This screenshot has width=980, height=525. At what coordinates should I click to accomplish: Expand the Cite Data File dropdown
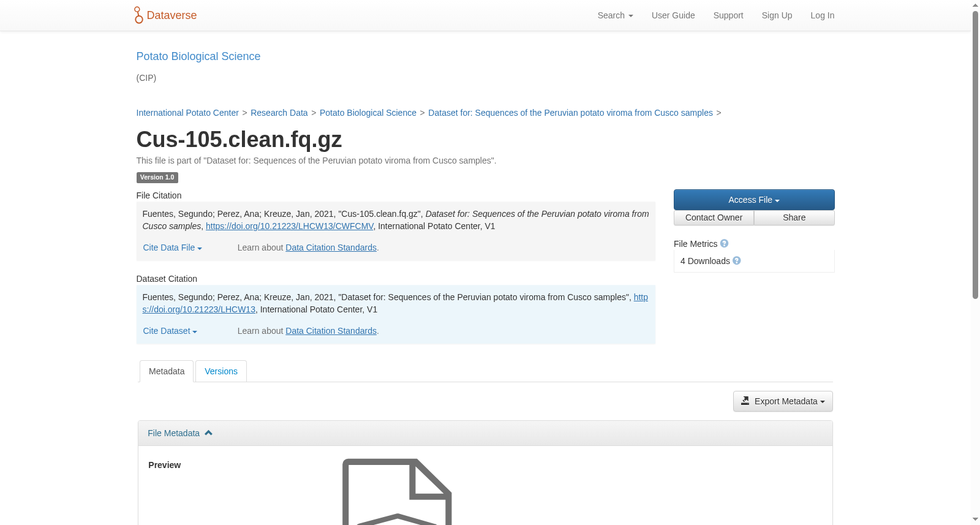172,247
